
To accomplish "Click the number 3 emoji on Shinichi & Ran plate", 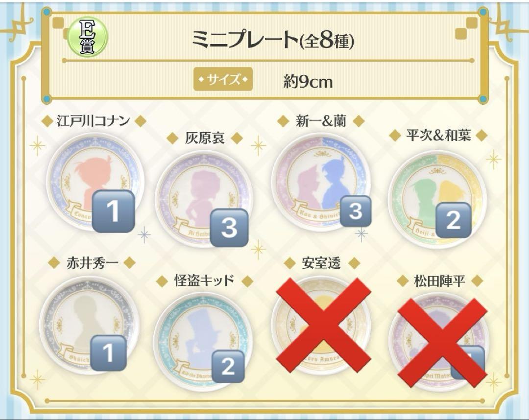I will coord(356,211).
